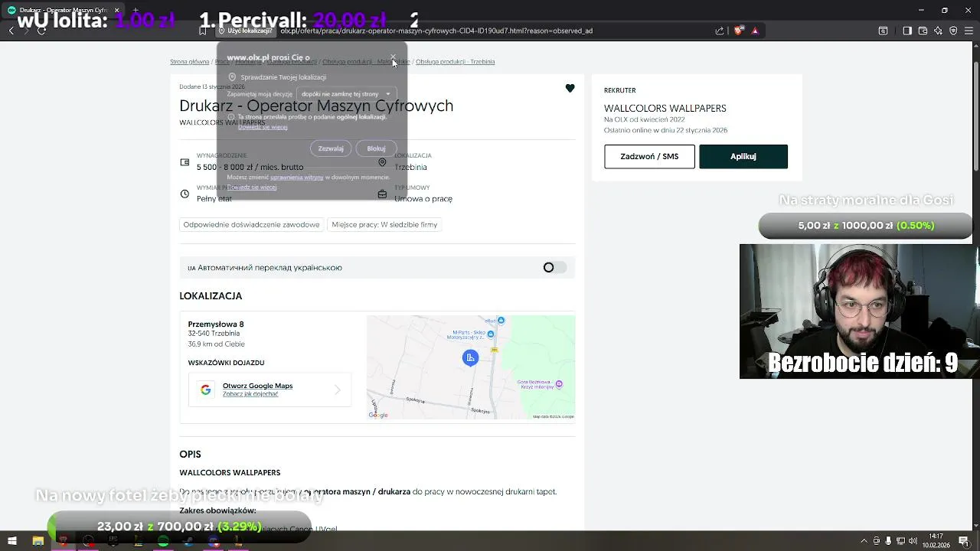Click the salary '5 500 - 8 000 zł / mies. brutto'
The height and width of the screenshot is (551, 980).
(250, 167)
